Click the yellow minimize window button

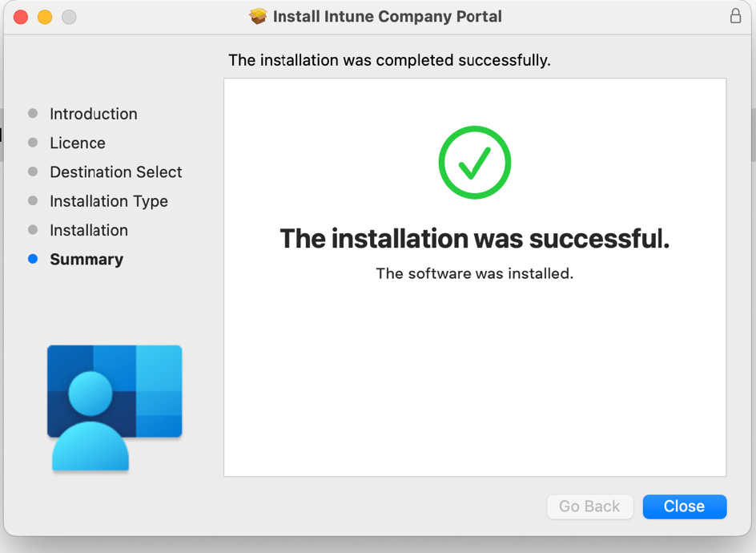point(45,17)
